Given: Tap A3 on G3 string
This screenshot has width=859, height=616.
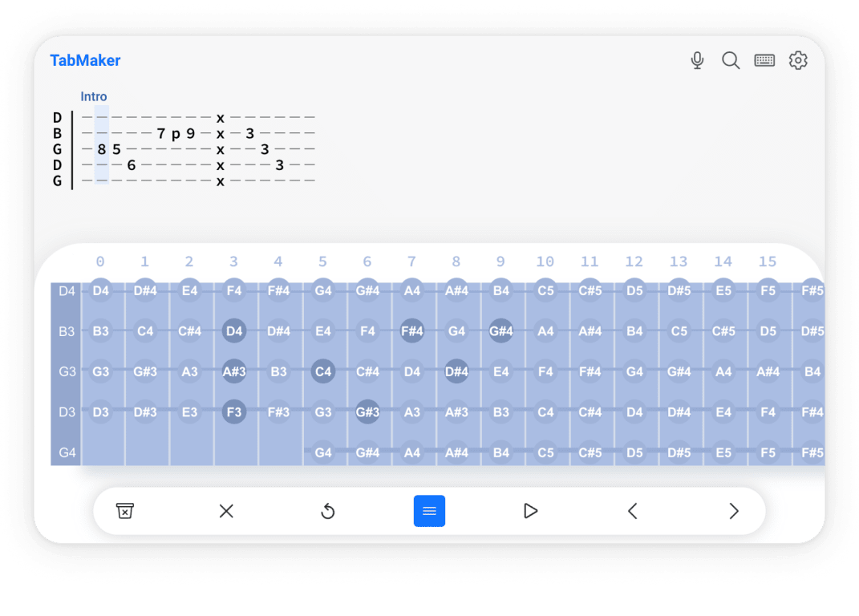Looking at the screenshot, I should pos(189,371).
